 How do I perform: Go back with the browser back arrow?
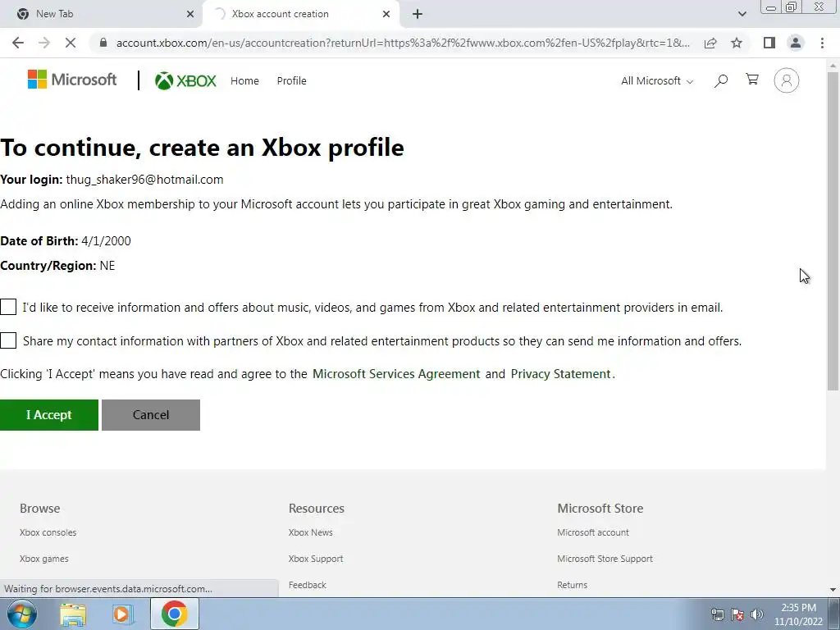tap(18, 43)
